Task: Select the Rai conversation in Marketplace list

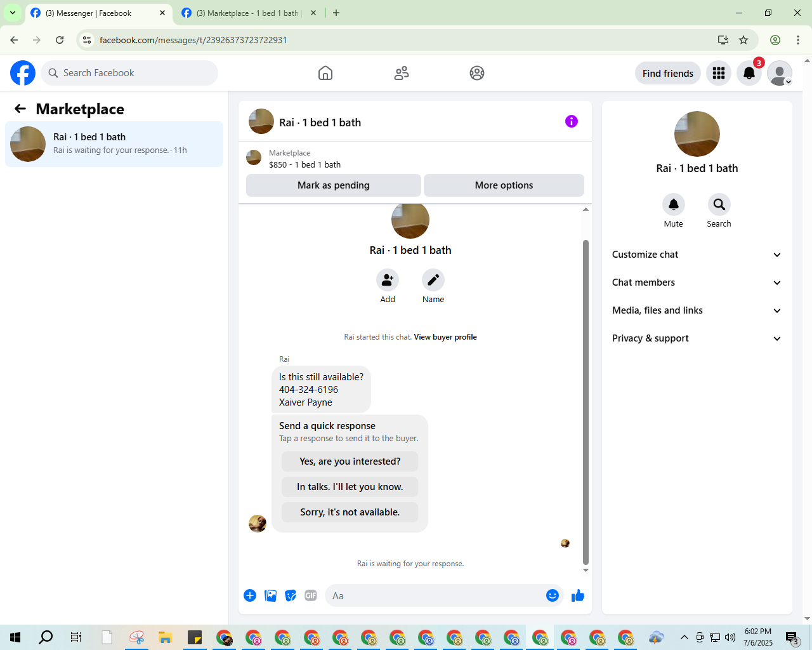Action: (x=114, y=144)
